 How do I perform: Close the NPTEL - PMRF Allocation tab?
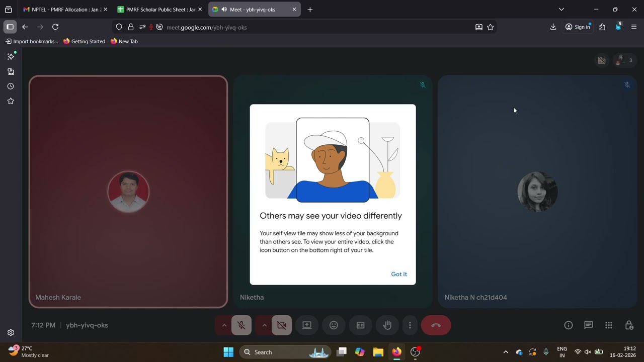105,10
